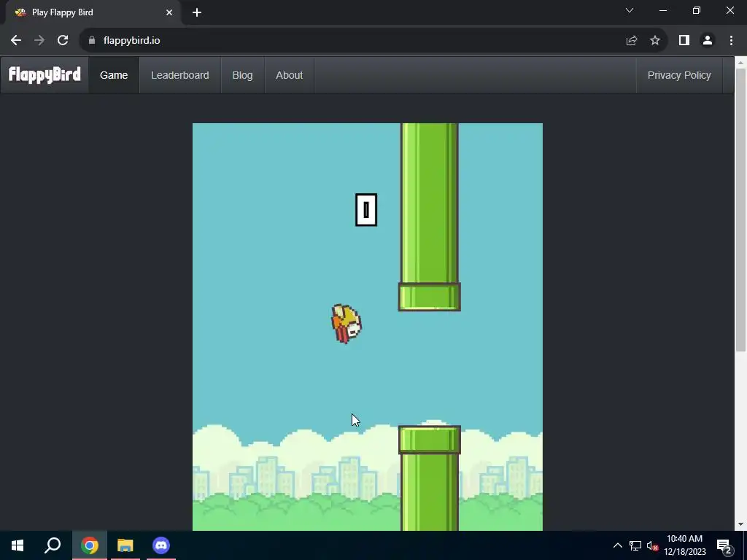This screenshot has height=560, width=747.
Task: Switch to Chrome in the taskbar
Action: click(x=90, y=545)
